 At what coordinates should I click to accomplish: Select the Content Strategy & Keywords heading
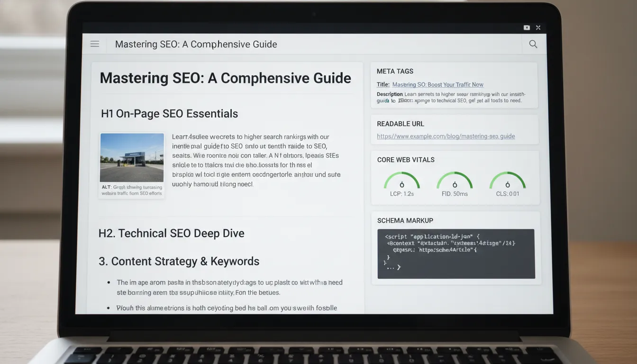pyautogui.click(x=179, y=261)
